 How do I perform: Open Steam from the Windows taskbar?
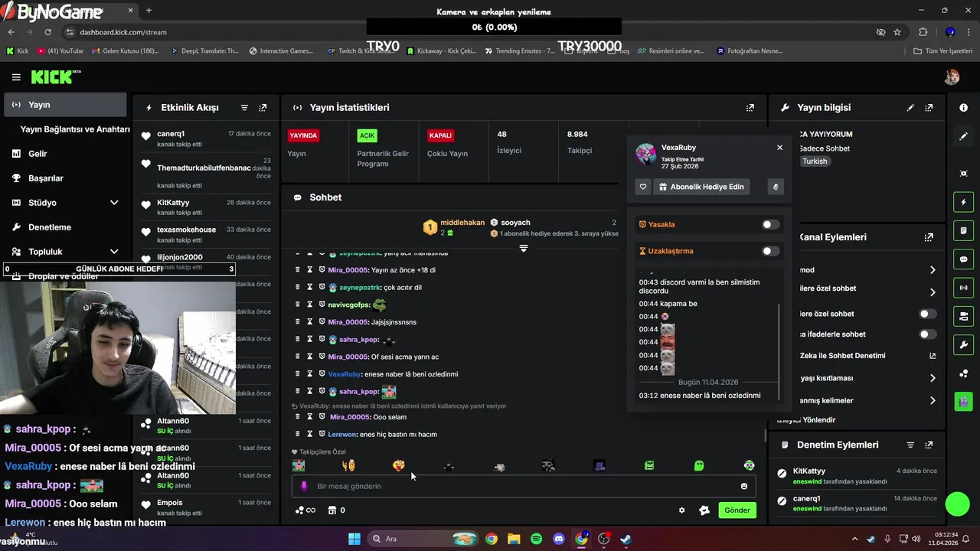click(x=626, y=539)
